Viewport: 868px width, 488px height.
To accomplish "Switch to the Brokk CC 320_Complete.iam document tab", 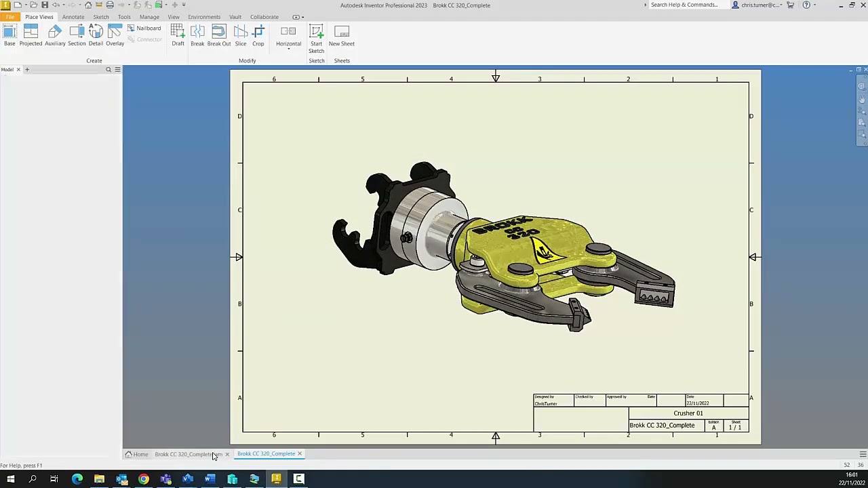I will pyautogui.click(x=188, y=454).
